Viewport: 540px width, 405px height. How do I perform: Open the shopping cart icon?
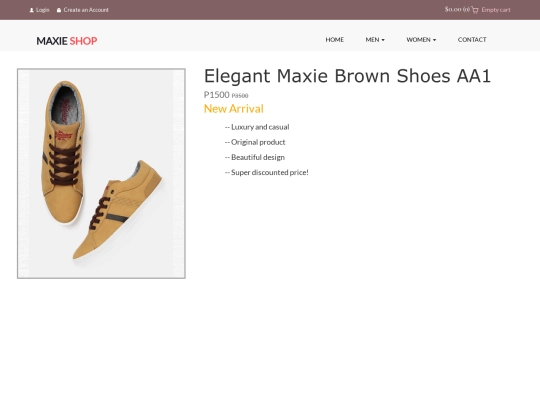point(475,10)
